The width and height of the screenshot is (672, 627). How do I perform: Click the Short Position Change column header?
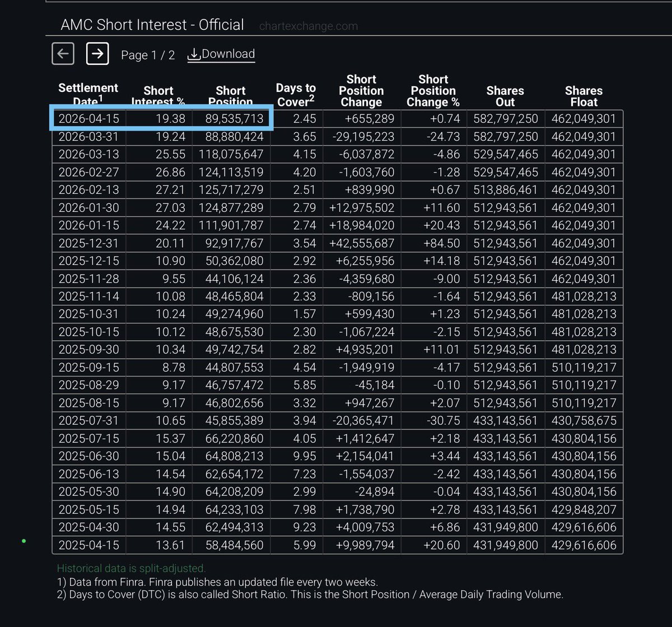click(x=361, y=91)
